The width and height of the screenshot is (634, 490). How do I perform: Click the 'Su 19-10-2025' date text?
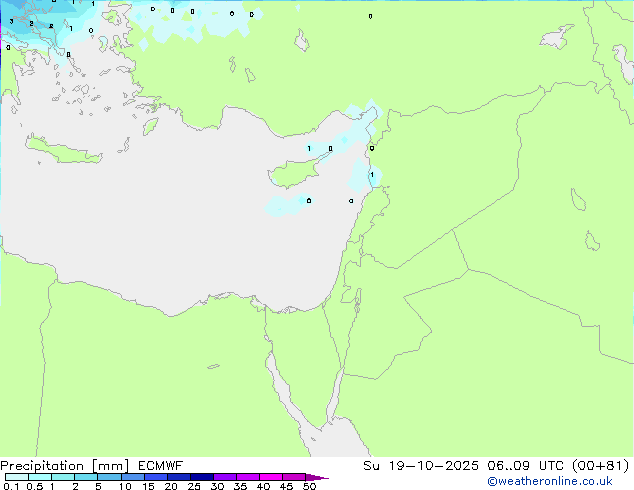point(421,466)
